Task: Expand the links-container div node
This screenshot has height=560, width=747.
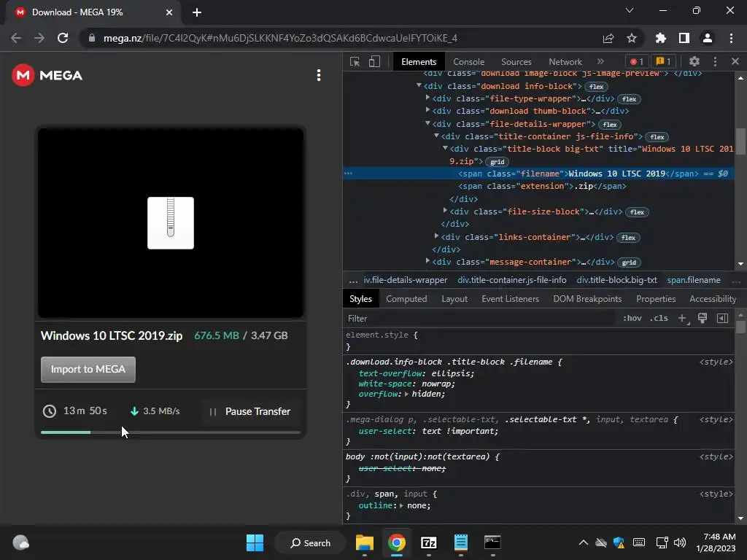Action: (x=436, y=236)
